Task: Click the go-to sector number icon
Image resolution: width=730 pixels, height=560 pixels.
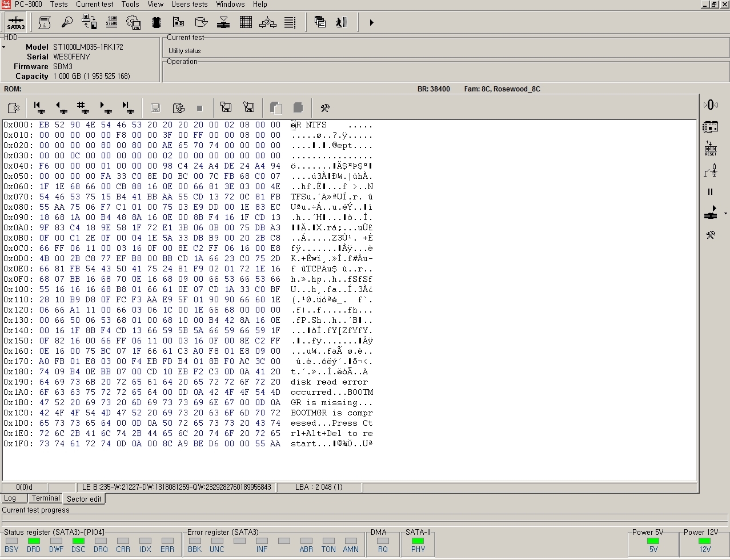Action: click(x=82, y=107)
